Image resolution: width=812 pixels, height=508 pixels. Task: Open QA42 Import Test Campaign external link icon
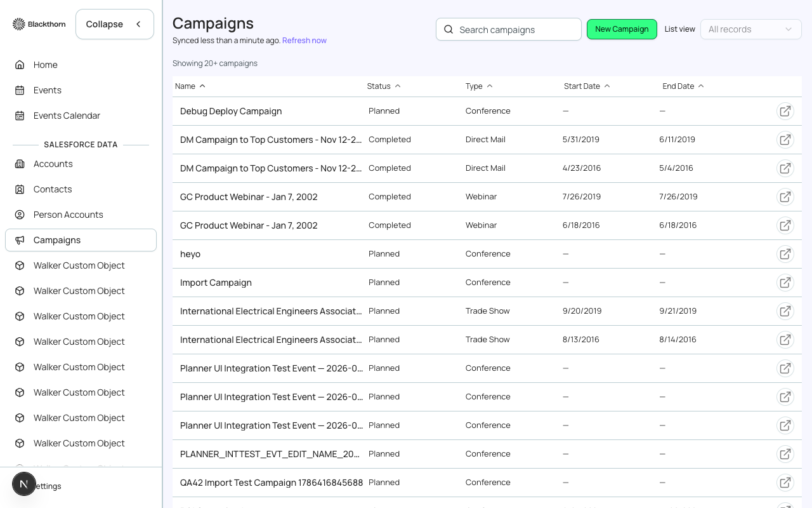785,483
